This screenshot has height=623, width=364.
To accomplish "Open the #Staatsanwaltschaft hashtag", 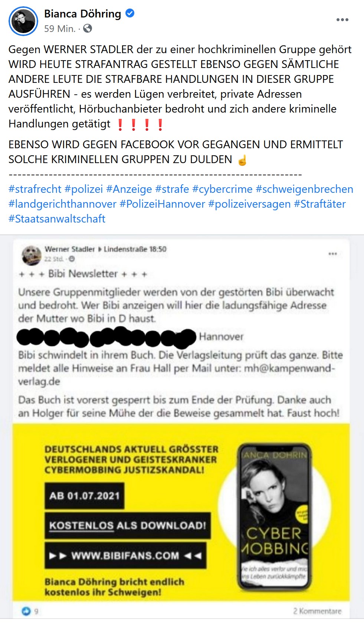I will pyautogui.click(x=57, y=219).
